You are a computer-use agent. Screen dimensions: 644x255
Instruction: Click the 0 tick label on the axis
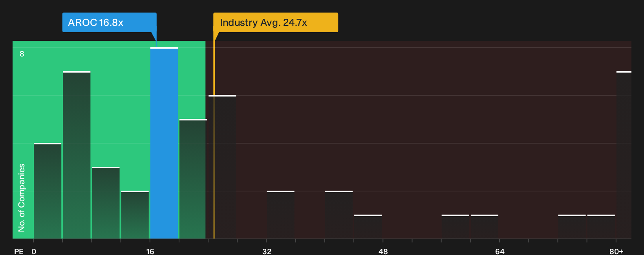[x=34, y=251]
